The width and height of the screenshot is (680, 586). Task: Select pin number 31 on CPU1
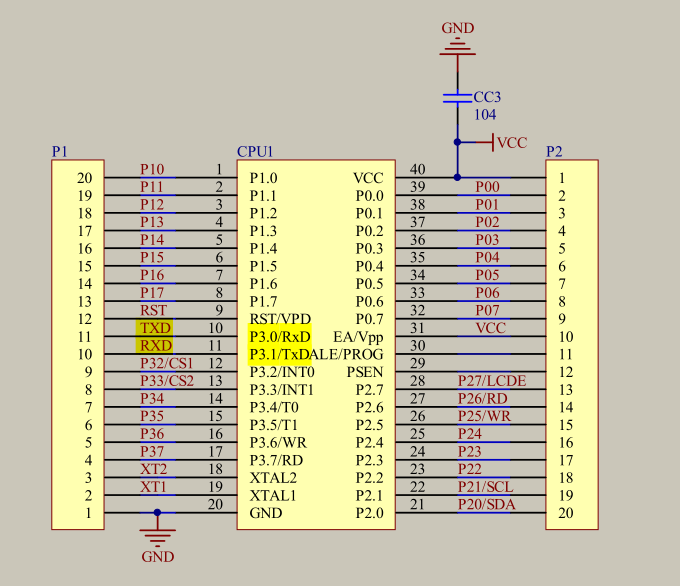tap(417, 328)
